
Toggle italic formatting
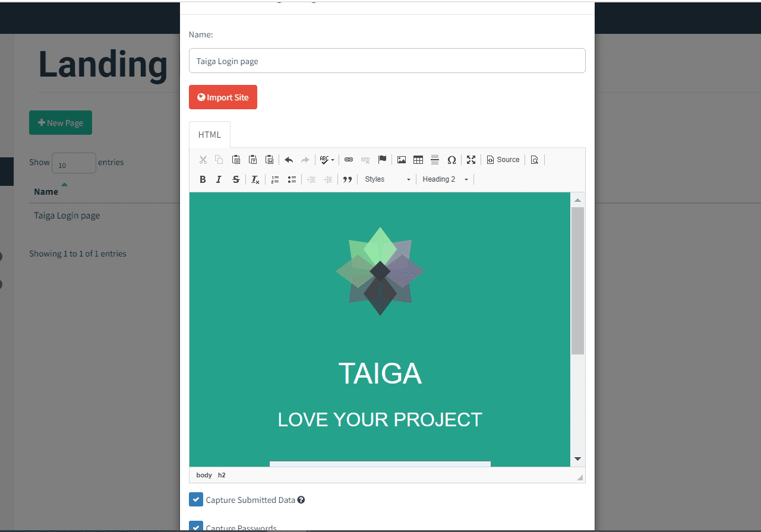coord(219,179)
